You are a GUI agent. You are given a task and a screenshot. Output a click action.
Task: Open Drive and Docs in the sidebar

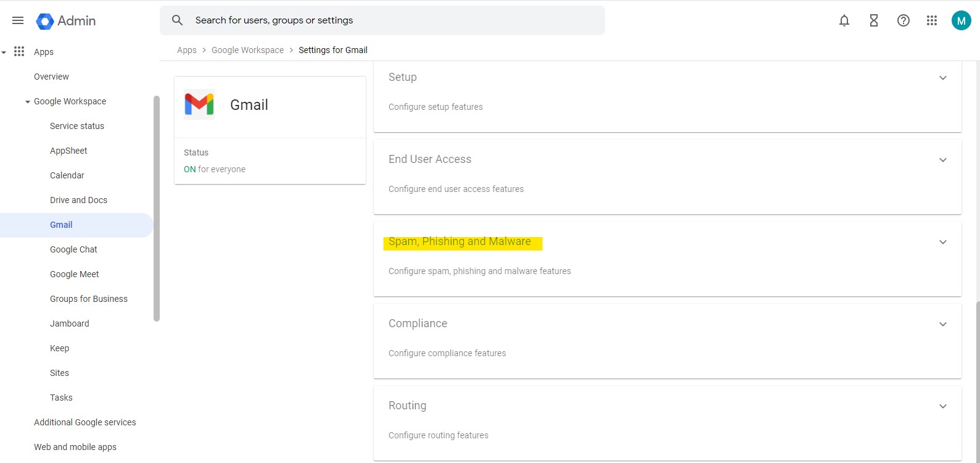78,200
